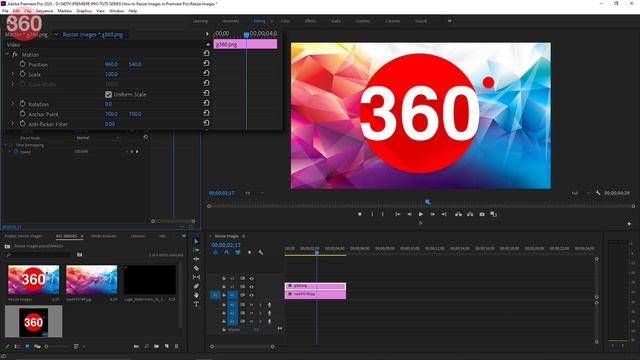The height and width of the screenshot is (360, 640).
Task: Switch to Media Browser tab
Action: [x=104, y=236]
